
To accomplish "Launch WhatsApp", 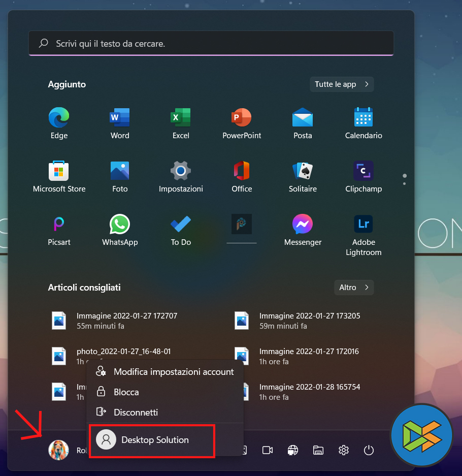I will 120,230.
